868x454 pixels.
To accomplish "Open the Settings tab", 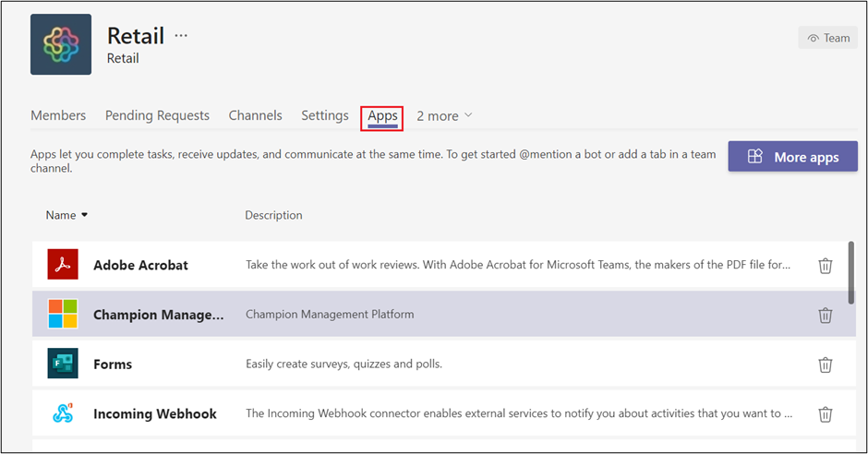I will pos(325,115).
